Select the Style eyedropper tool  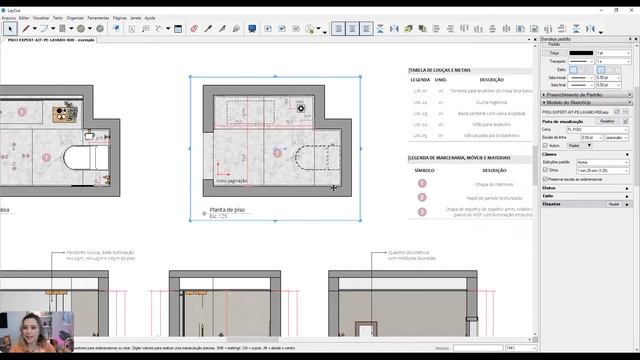(208, 29)
